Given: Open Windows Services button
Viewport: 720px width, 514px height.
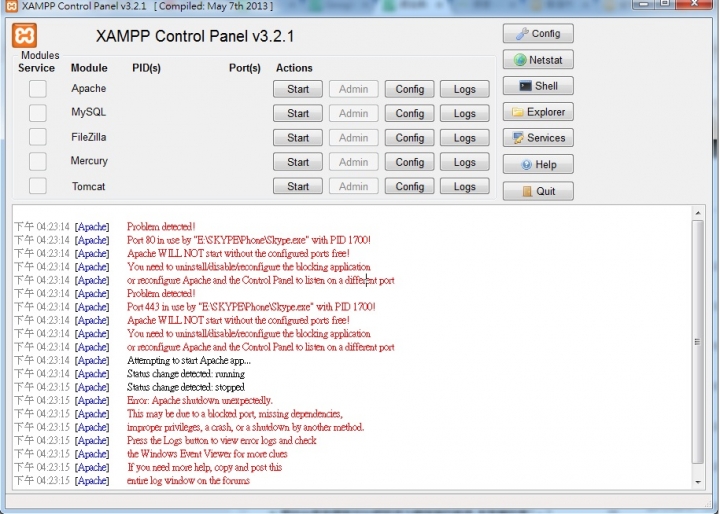Looking at the screenshot, I should 538,138.
